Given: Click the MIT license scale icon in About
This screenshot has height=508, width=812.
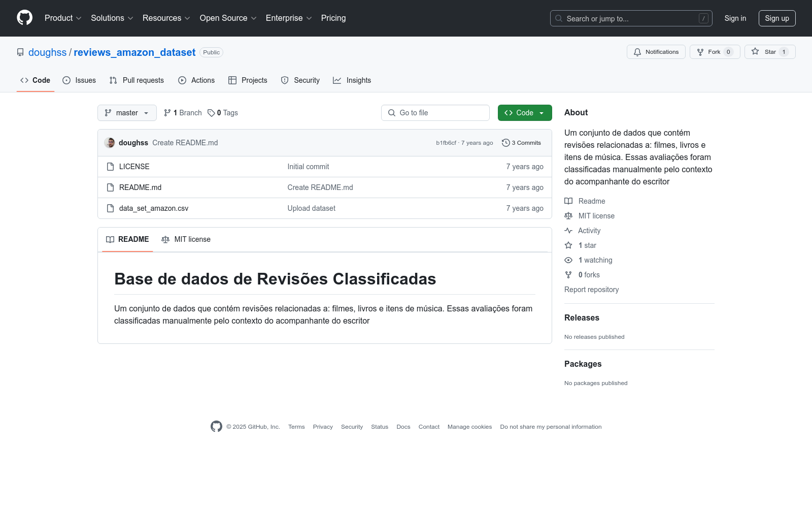Looking at the screenshot, I should pyautogui.click(x=568, y=216).
